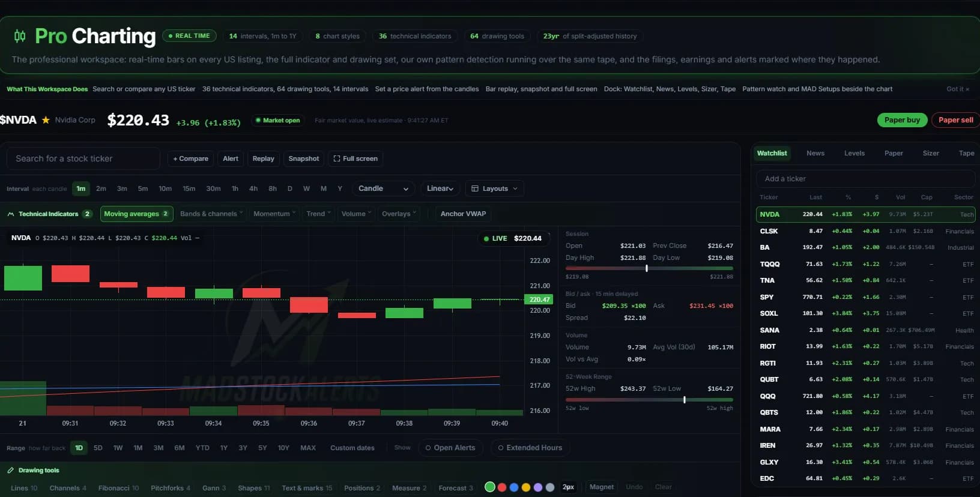Expand Trend indicators
This screenshot has width=980, height=497.
pyautogui.click(x=318, y=214)
